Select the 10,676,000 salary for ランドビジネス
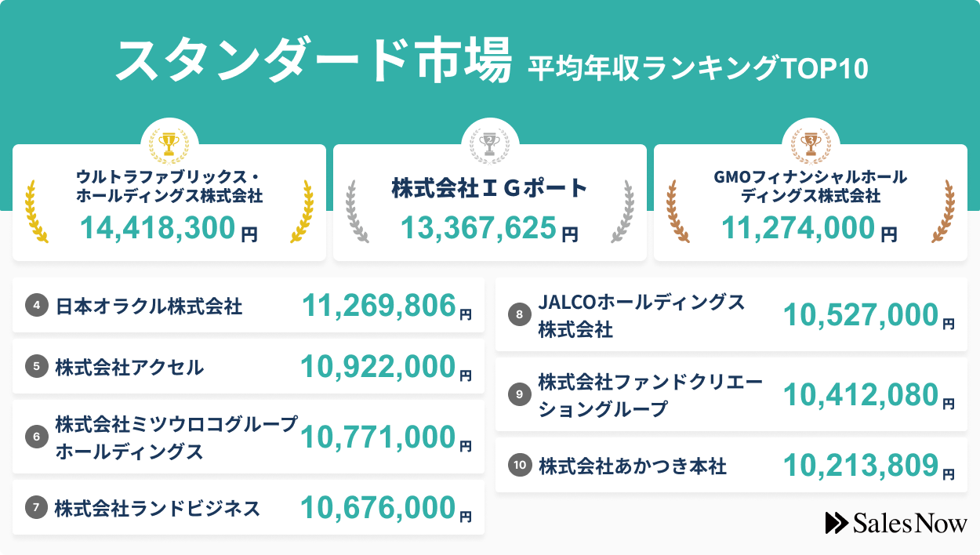 point(378,508)
